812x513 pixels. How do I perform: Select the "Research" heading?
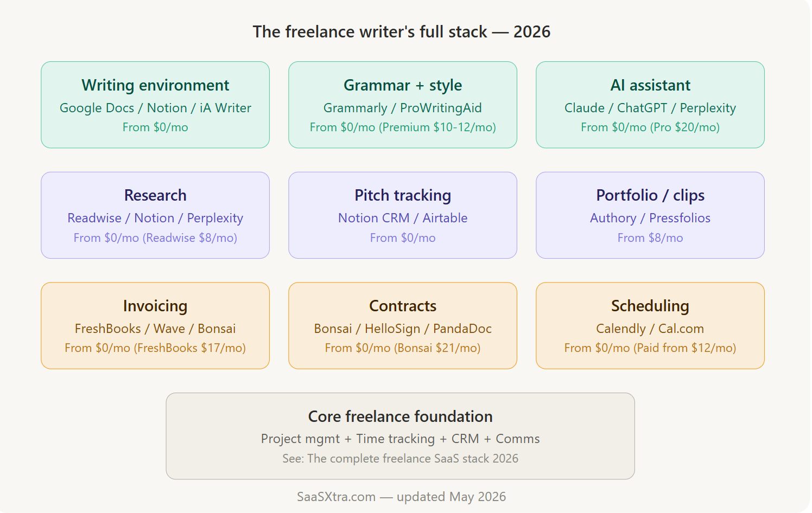click(155, 195)
